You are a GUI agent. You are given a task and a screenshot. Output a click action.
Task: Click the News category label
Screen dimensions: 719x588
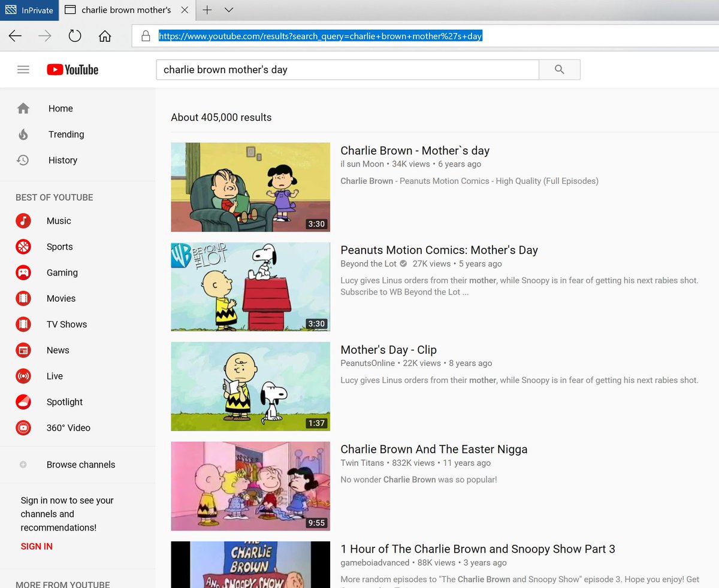pos(58,350)
